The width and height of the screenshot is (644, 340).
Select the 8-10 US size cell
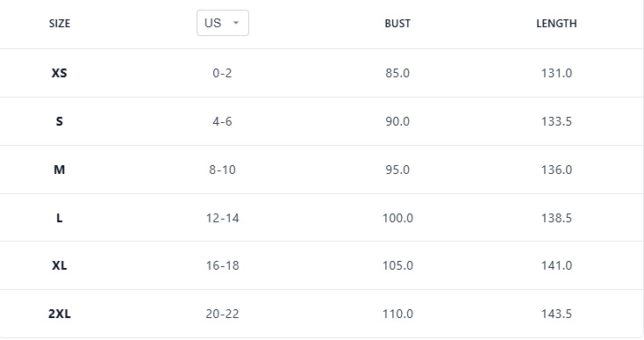pos(222,170)
